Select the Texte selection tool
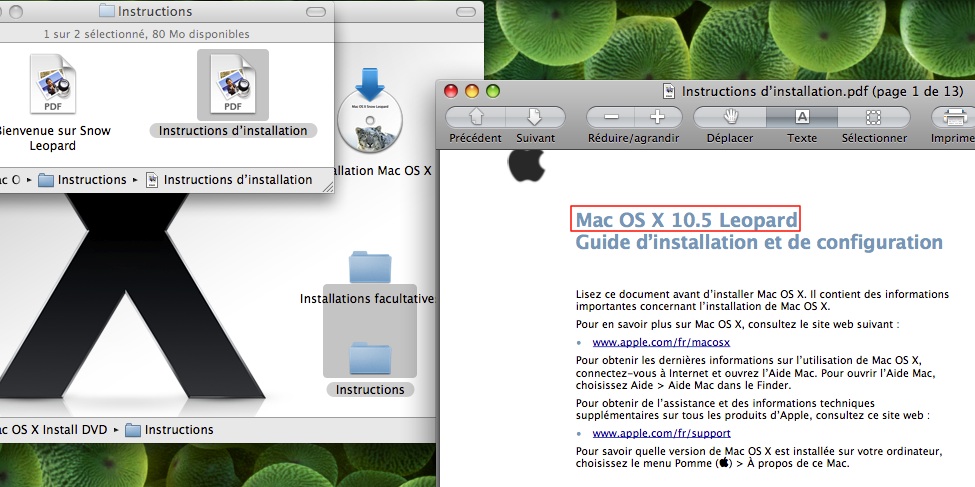 tap(802, 117)
